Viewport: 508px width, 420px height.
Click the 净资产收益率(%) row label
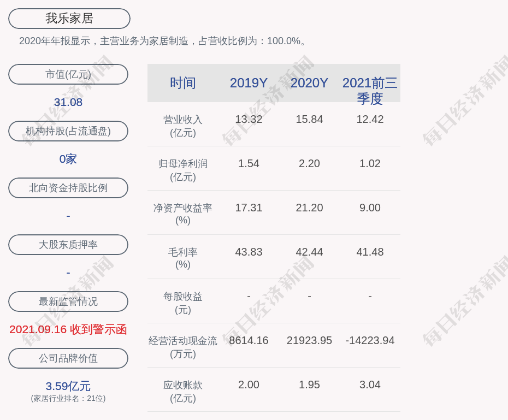pyautogui.click(x=183, y=214)
